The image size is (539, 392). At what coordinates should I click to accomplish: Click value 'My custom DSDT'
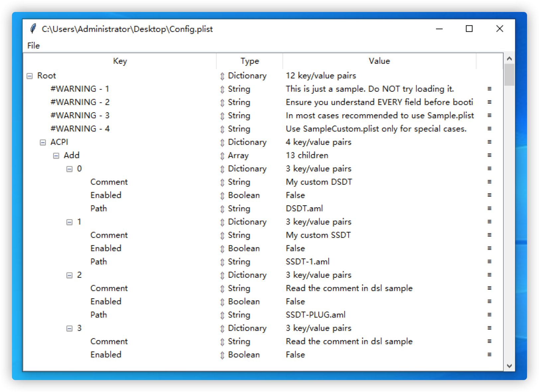point(319,182)
